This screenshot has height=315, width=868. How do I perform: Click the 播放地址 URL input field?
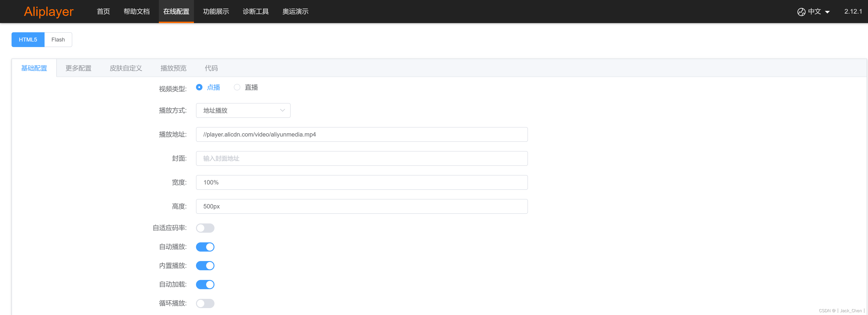point(362,135)
